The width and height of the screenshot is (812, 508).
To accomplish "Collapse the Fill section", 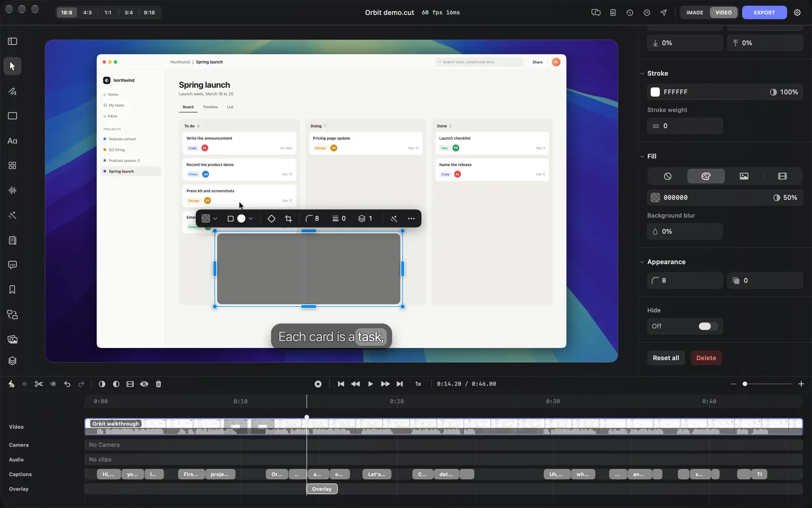I will 642,156.
